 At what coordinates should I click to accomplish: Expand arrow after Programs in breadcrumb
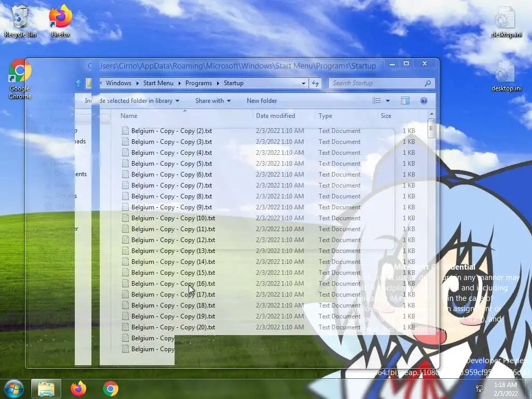[x=218, y=83]
